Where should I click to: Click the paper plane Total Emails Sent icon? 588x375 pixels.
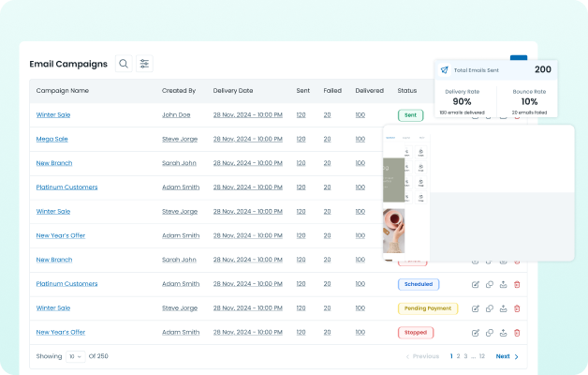click(x=444, y=70)
